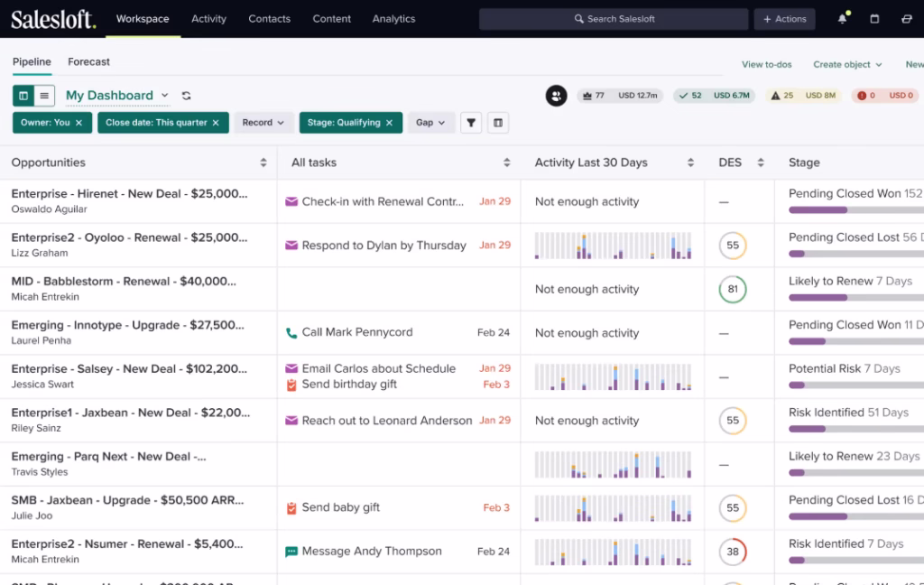Click the checkmark 52 USD 6.7M badge
The height and width of the screenshot is (585, 924).
click(x=715, y=96)
